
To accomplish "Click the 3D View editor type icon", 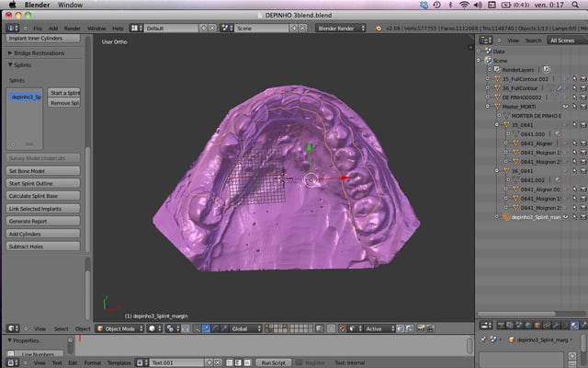I will click(x=12, y=328).
